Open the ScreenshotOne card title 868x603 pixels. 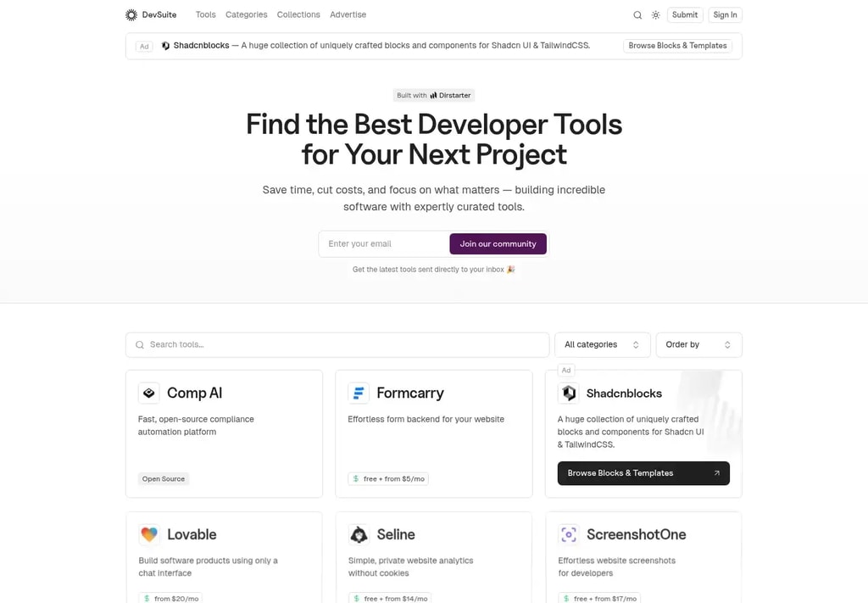click(636, 534)
